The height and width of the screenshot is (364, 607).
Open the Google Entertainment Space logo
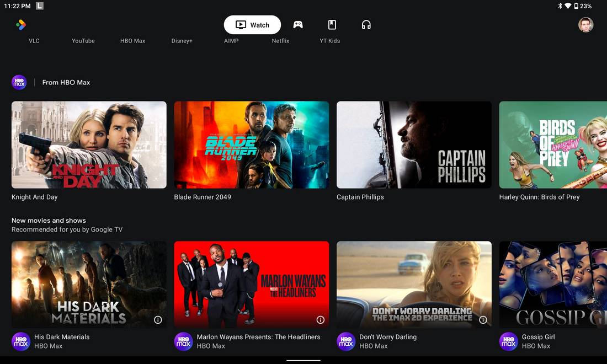[21, 25]
